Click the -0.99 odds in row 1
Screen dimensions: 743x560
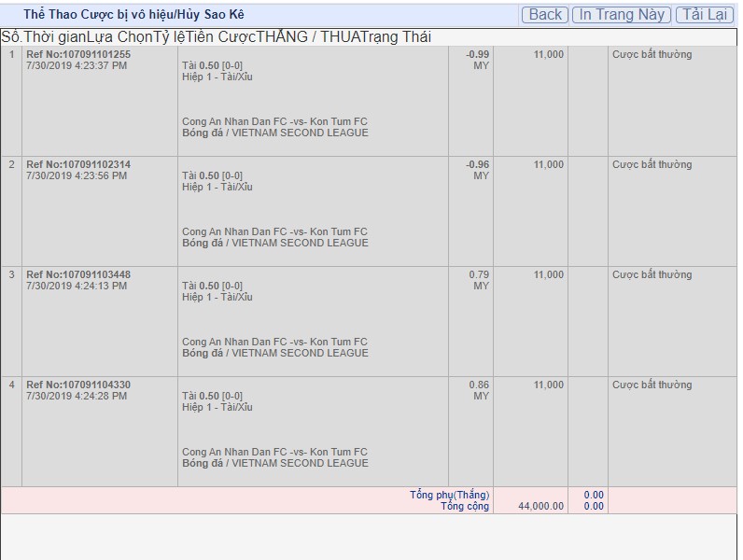pyautogui.click(x=477, y=54)
